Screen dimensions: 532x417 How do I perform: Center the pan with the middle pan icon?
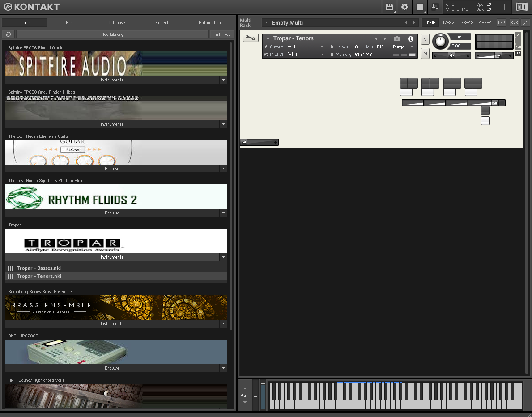(451, 55)
